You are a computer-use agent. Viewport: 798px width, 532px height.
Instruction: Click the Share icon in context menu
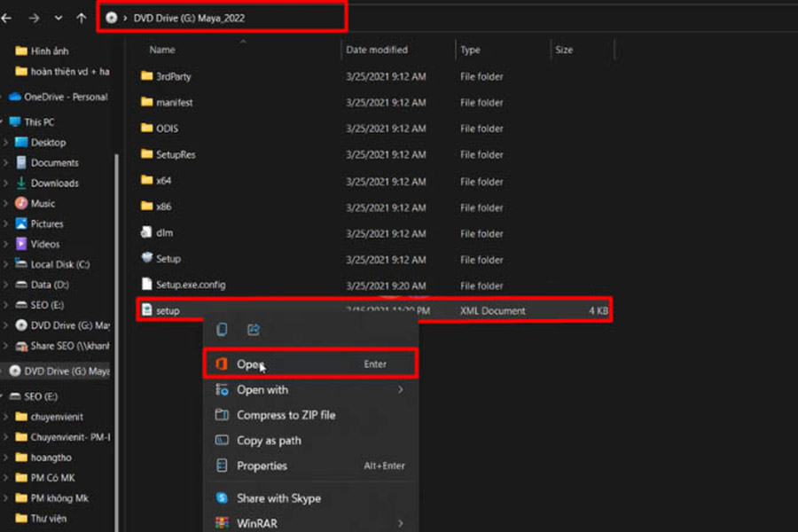pyautogui.click(x=254, y=329)
